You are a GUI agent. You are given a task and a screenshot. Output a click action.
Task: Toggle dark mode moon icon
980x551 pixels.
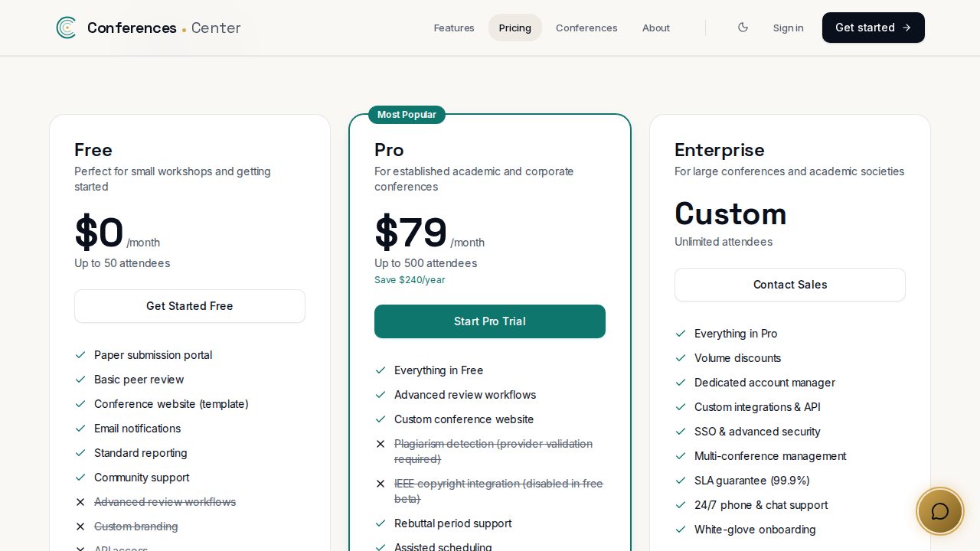(743, 28)
